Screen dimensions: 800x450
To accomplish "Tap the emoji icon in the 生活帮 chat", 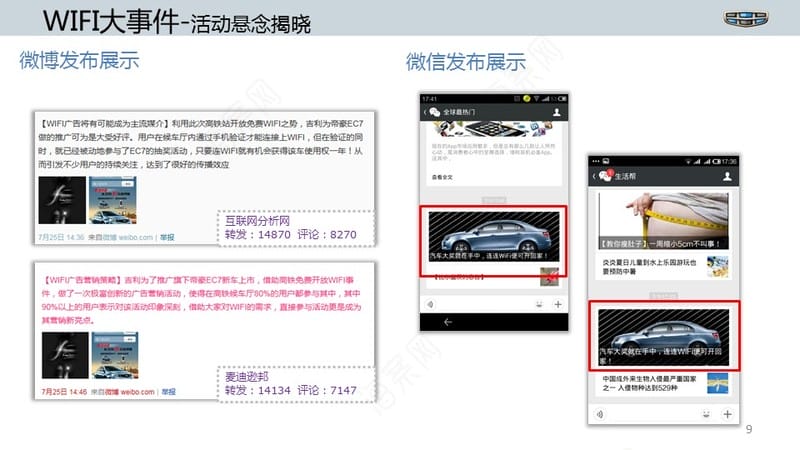I will (706, 414).
